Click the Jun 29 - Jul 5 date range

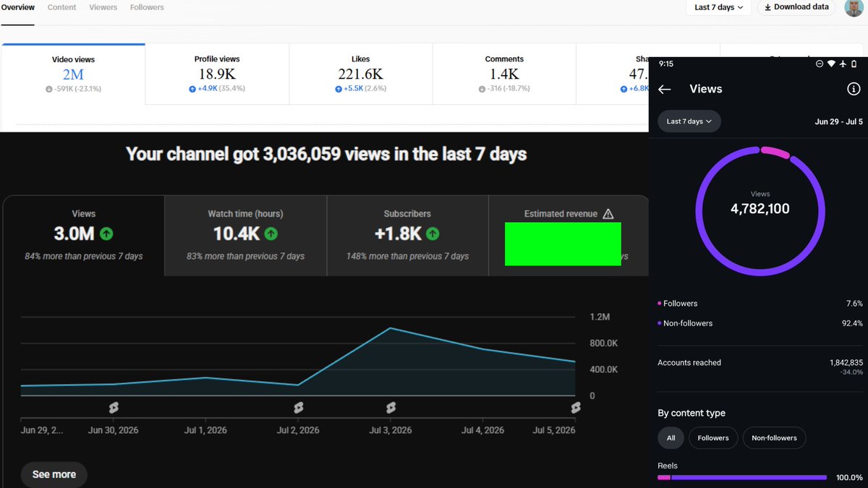coord(838,121)
